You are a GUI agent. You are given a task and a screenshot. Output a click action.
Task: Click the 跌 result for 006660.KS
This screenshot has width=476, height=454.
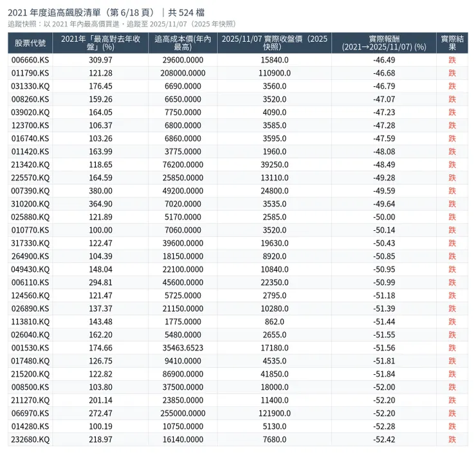(x=452, y=60)
